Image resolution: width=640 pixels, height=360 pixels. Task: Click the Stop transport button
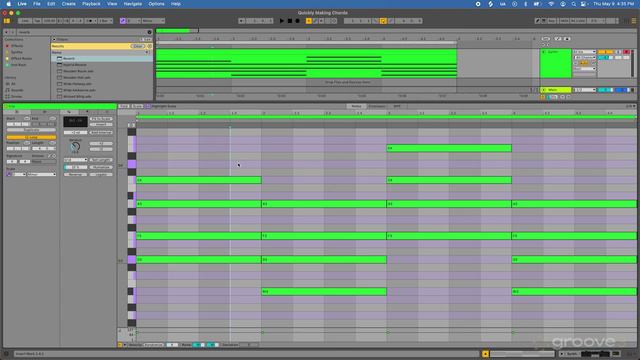pyautogui.click(x=290, y=21)
